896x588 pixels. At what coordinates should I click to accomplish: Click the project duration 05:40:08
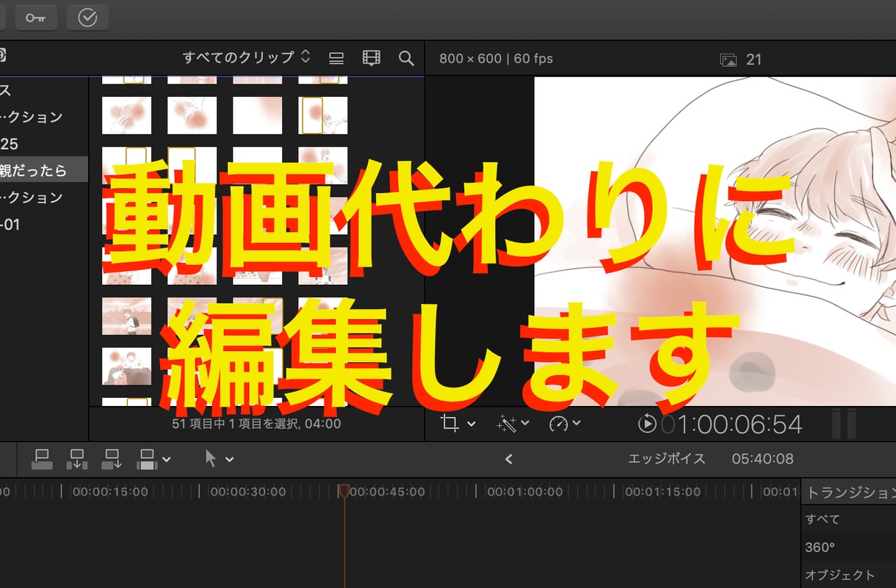762,459
